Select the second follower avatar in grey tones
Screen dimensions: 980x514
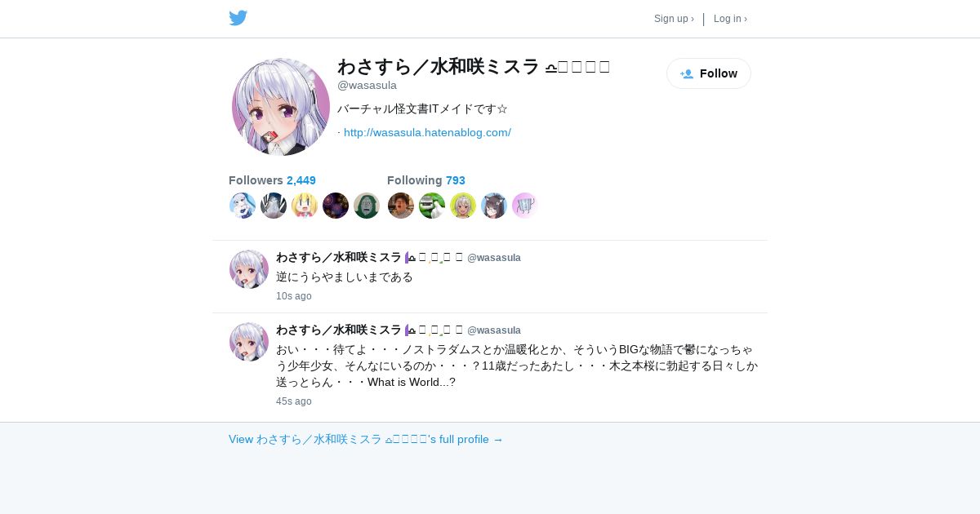point(274,206)
